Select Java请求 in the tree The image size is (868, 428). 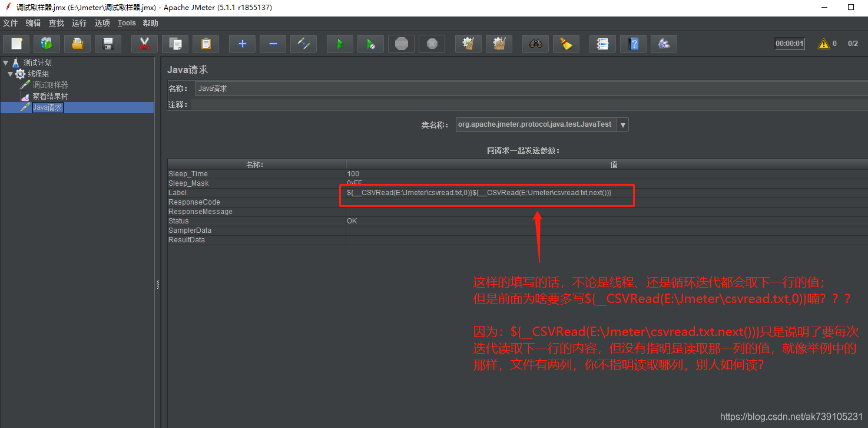(x=48, y=107)
